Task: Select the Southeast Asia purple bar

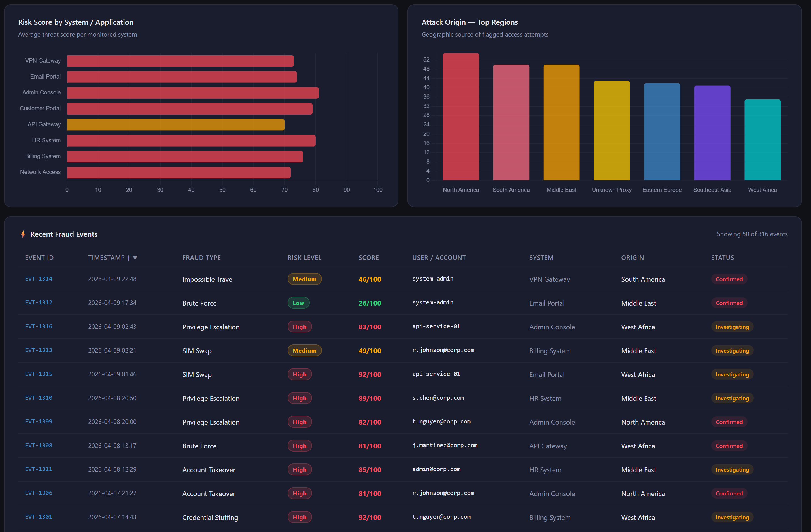Action: 712,133
